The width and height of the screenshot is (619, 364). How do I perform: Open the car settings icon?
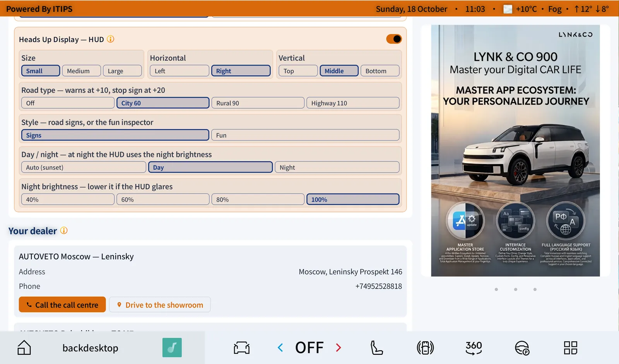tap(242, 347)
